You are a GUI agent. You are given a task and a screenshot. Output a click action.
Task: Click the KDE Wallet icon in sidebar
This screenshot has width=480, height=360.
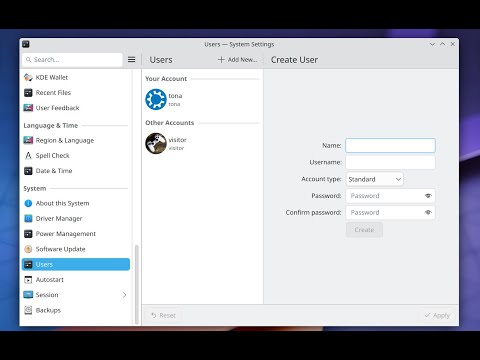click(28, 77)
